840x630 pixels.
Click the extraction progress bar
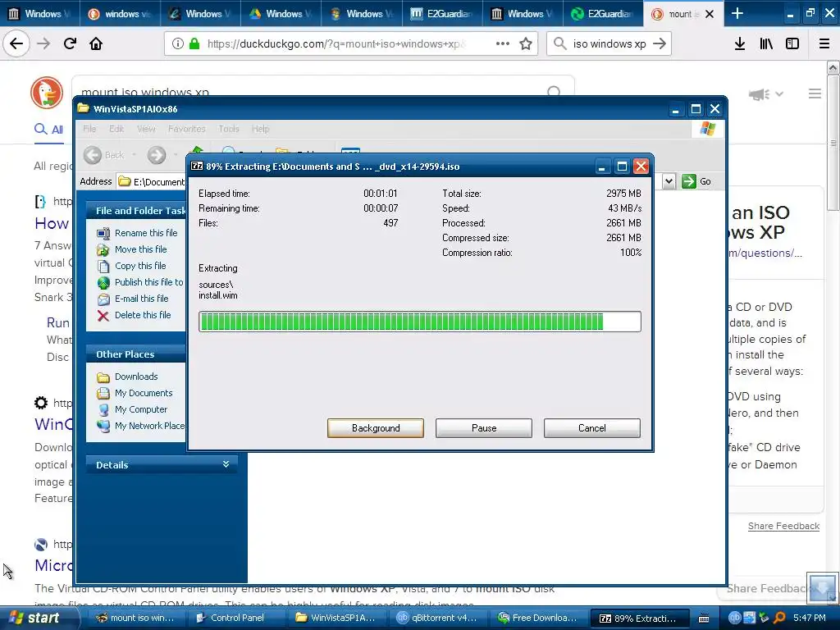pos(419,322)
